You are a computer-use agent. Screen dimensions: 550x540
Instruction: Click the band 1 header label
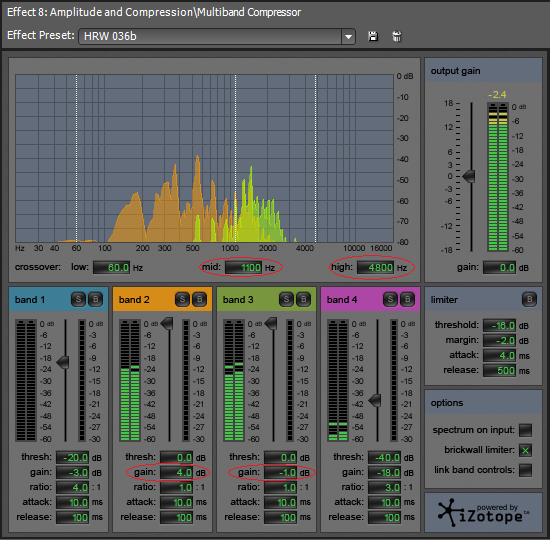(30, 300)
